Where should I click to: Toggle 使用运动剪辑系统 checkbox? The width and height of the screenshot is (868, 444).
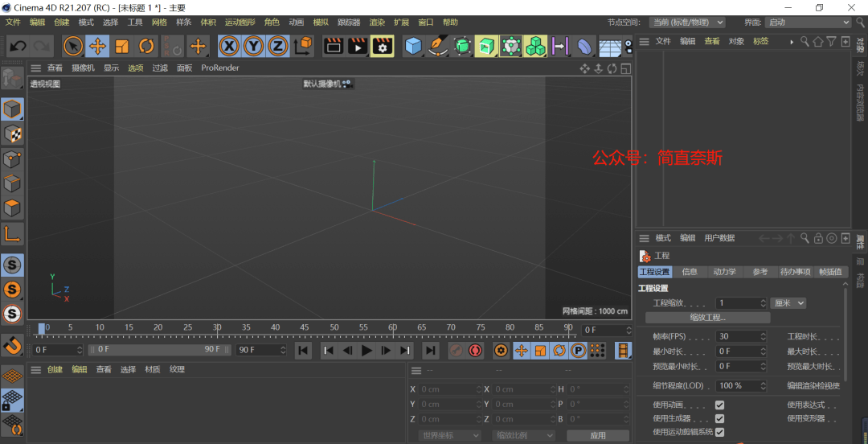719,432
